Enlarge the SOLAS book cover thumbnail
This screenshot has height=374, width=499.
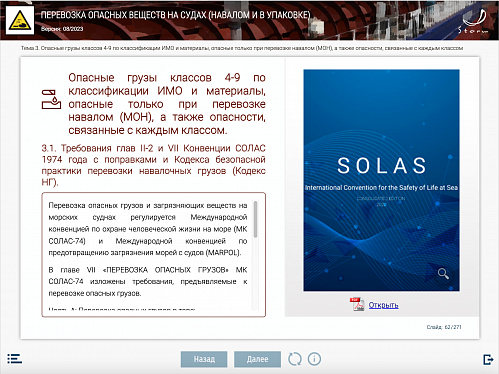[381, 180]
